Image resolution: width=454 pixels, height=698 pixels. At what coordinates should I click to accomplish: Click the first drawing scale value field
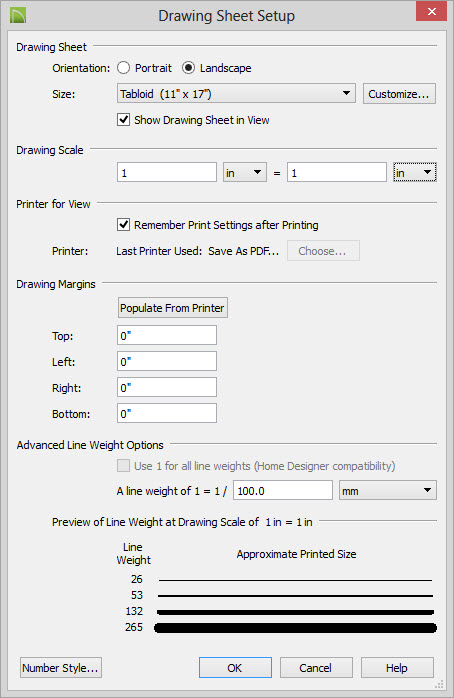(x=167, y=172)
